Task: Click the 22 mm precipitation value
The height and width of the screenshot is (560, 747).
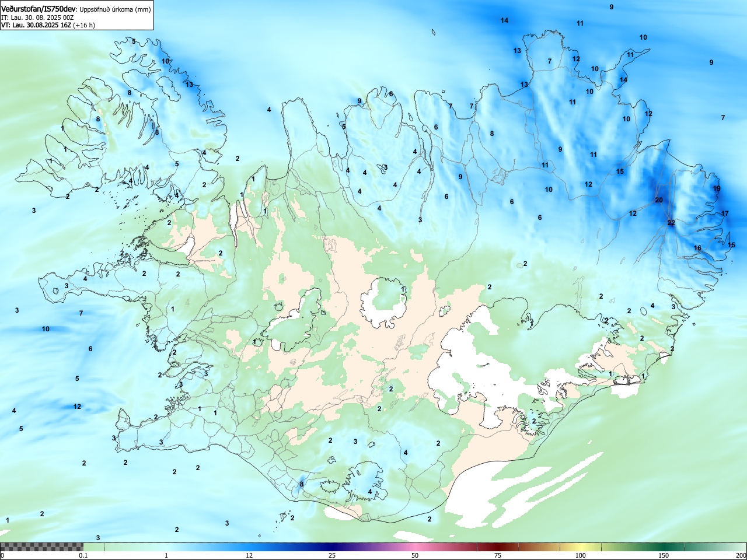Action: pyautogui.click(x=671, y=223)
